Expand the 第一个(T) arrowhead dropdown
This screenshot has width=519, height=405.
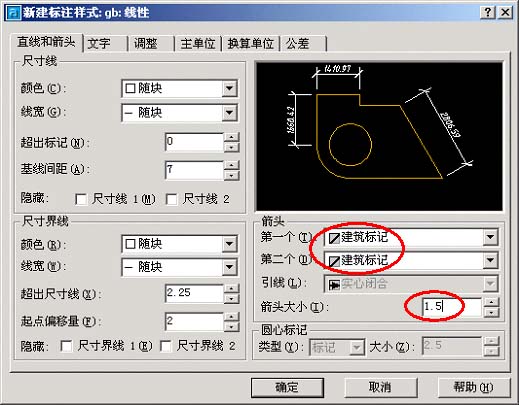[x=490, y=237]
